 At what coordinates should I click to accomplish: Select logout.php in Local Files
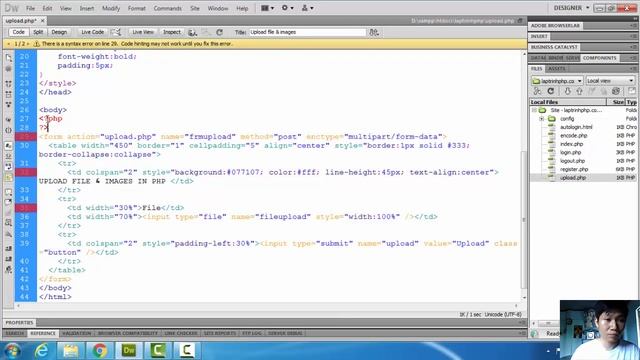pos(572,161)
